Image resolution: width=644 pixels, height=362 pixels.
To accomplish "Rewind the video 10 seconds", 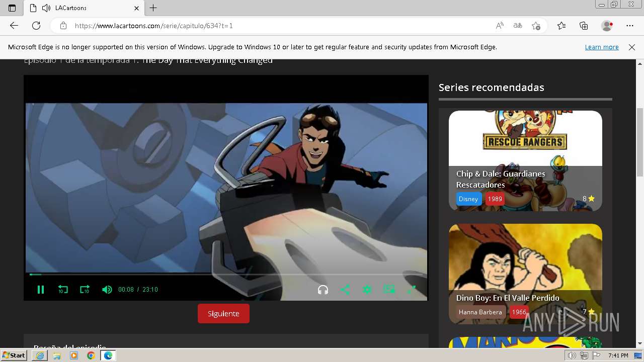I will pyautogui.click(x=63, y=290).
